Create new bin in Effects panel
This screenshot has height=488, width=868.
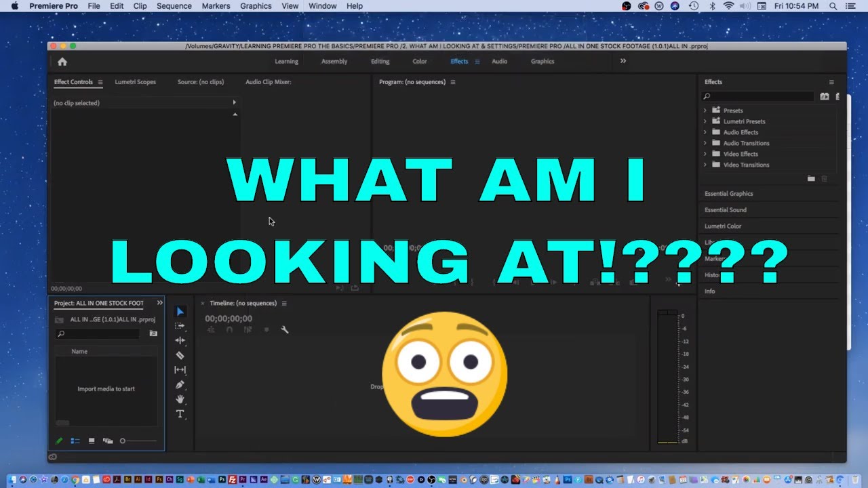coord(811,178)
